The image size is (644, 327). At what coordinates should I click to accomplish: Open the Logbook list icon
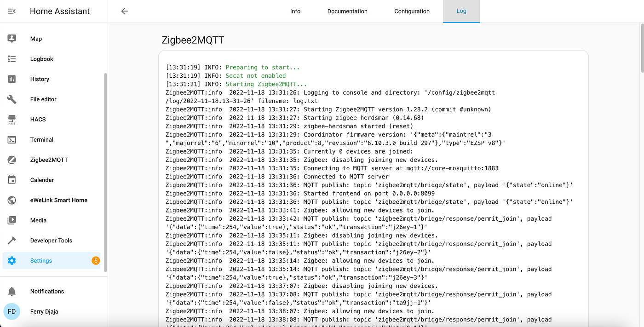12,59
